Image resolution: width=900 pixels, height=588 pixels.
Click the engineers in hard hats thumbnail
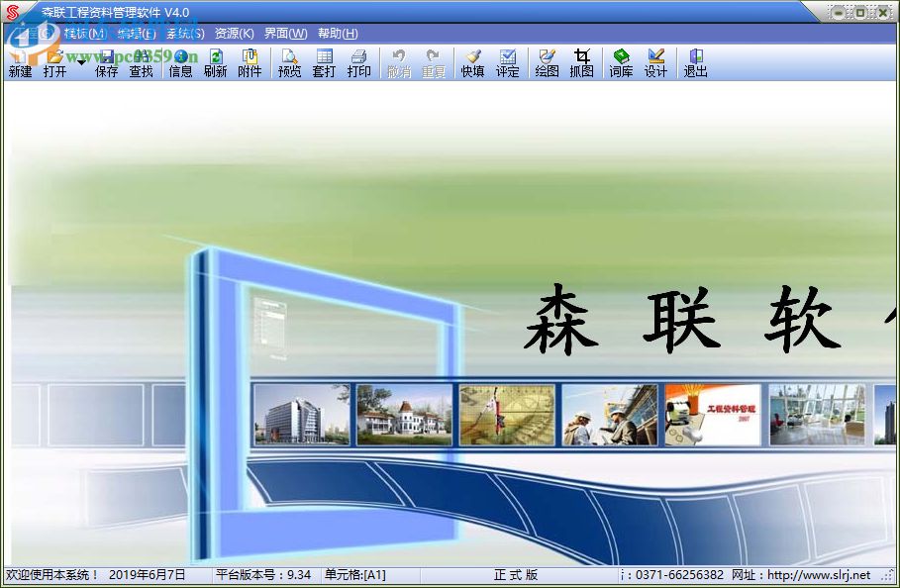tap(610, 414)
